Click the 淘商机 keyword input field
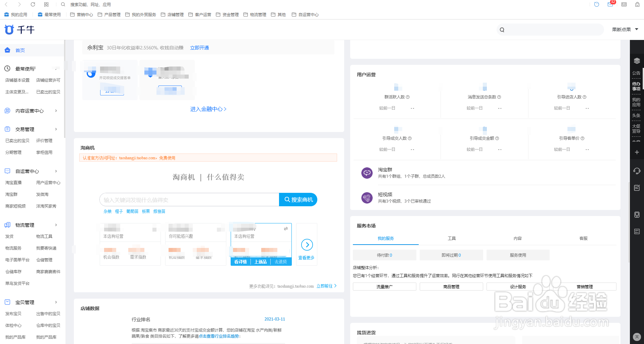644x344 pixels. coord(189,200)
